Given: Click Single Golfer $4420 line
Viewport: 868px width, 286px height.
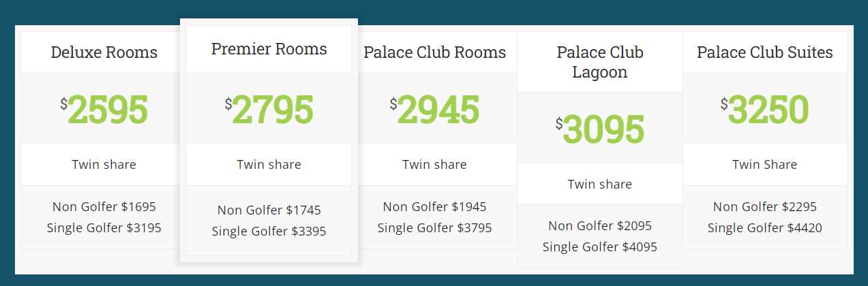Looking at the screenshot, I should 765,227.
